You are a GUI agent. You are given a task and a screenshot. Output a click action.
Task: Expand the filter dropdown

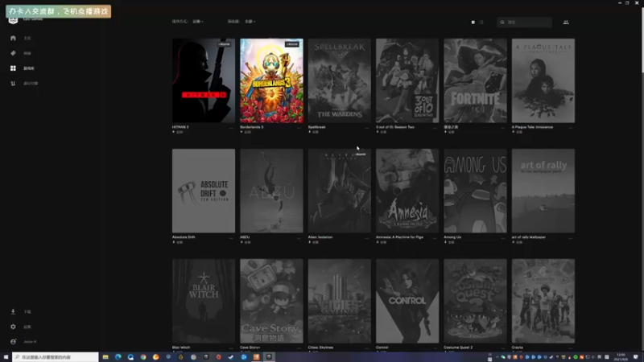(250, 22)
